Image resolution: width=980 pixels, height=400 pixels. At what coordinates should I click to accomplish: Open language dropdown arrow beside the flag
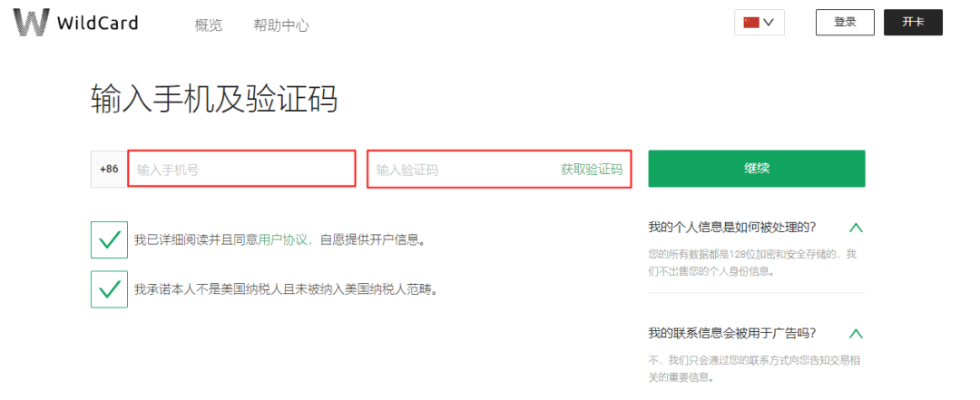click(x=769, y=23)
